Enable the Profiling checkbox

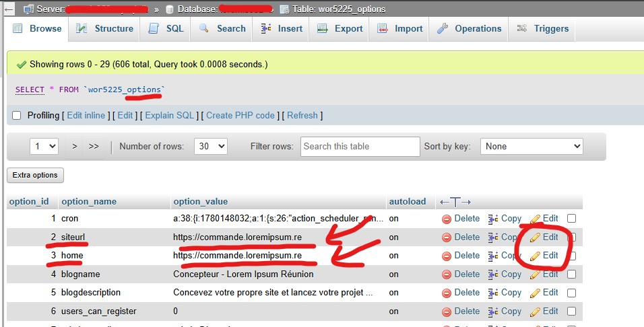click(x=16, y=116)
